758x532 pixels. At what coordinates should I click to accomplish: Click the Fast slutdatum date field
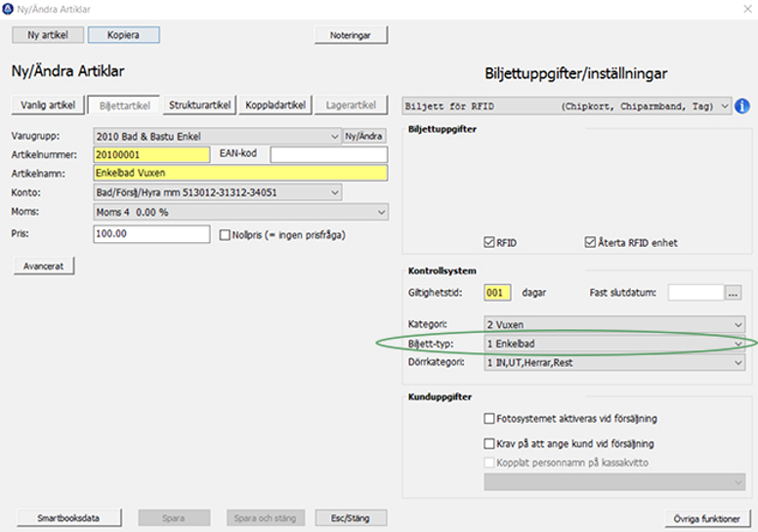[x=696, y=292]
